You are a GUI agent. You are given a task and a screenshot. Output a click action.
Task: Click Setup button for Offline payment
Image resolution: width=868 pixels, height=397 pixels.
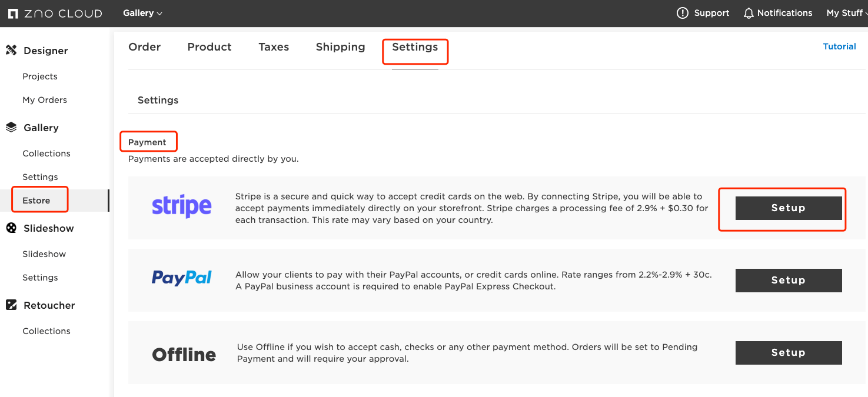tap(789, 352)
